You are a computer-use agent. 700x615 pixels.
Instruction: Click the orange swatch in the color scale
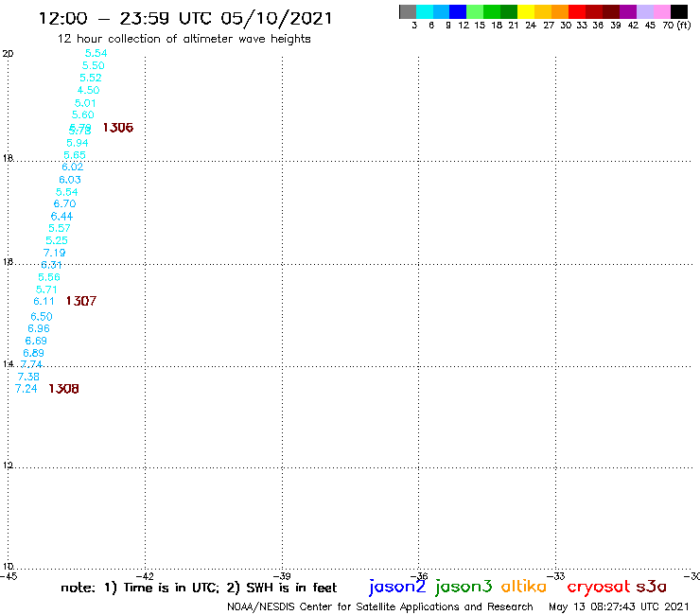click(560, 11)
